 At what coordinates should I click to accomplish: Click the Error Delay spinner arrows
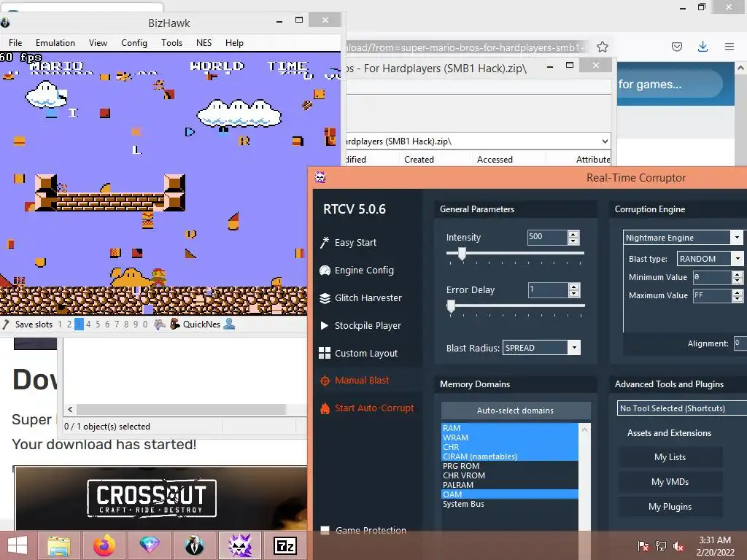coord(574,289)
